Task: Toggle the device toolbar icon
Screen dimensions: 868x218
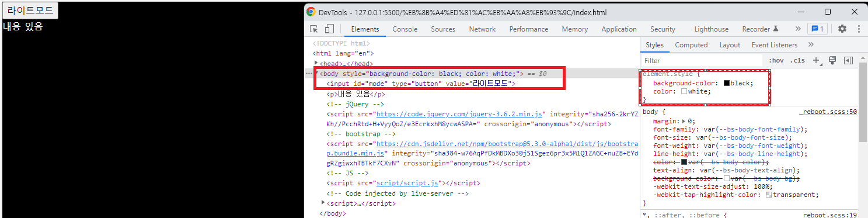Action: [329, 29]
